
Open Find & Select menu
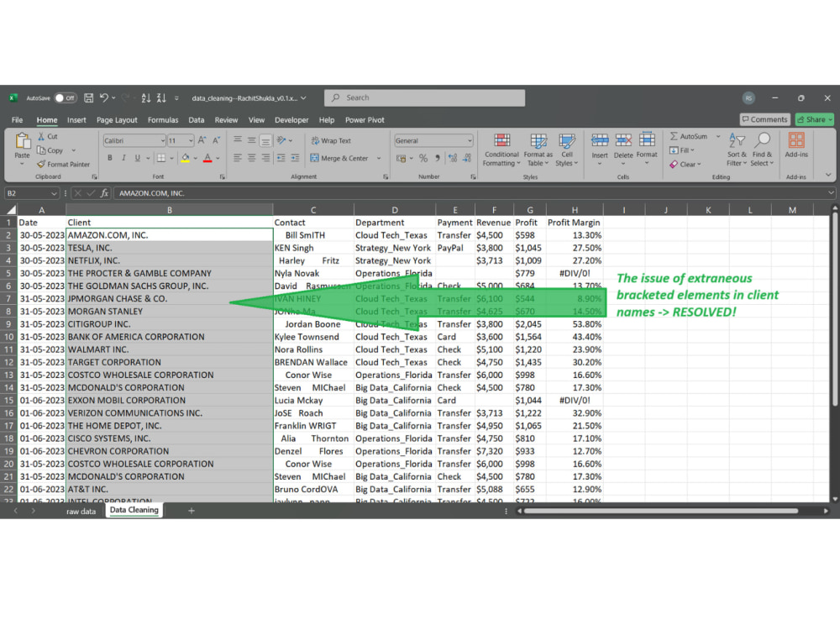tap(762, 150)
